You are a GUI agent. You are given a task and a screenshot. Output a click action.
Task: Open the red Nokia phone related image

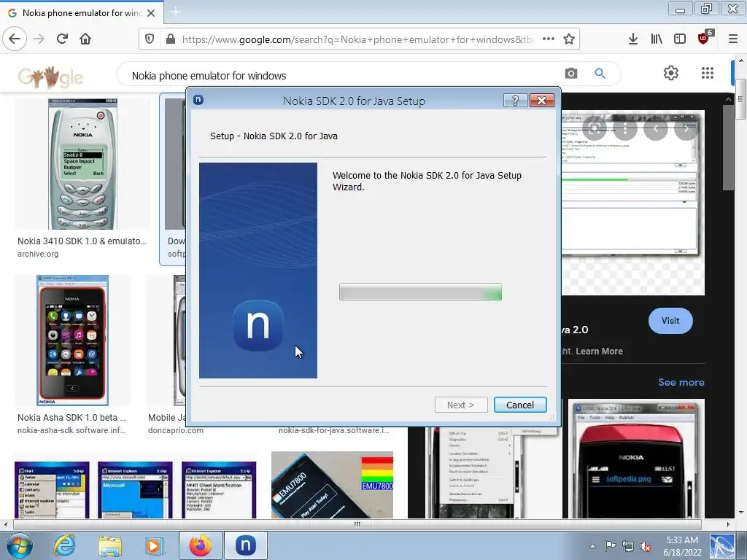tap(633, 459)
